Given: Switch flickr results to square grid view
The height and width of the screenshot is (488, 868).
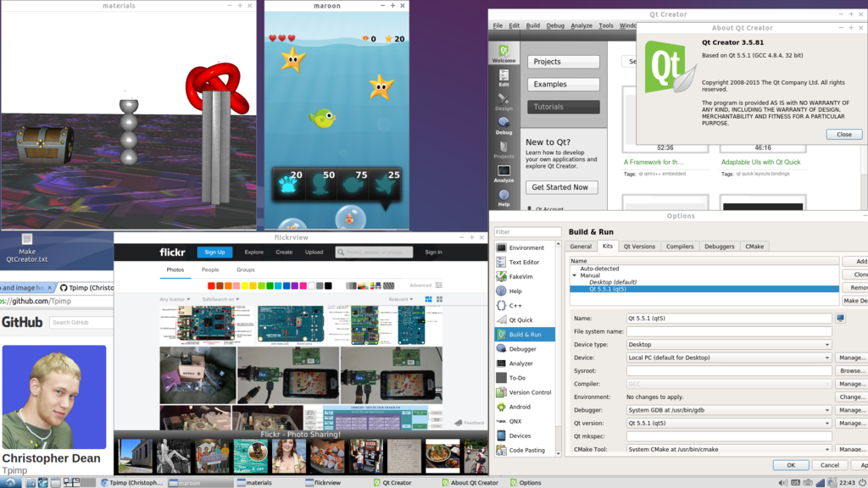Looking at the screenshot, I should pos(440,299).
